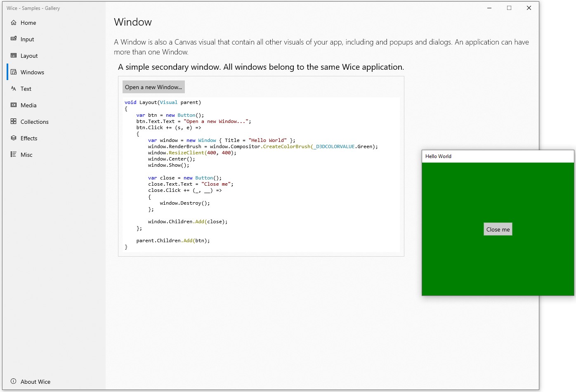576x392 pixels.
Task: Click the About Wice info icon
Action: coord(14,381)
